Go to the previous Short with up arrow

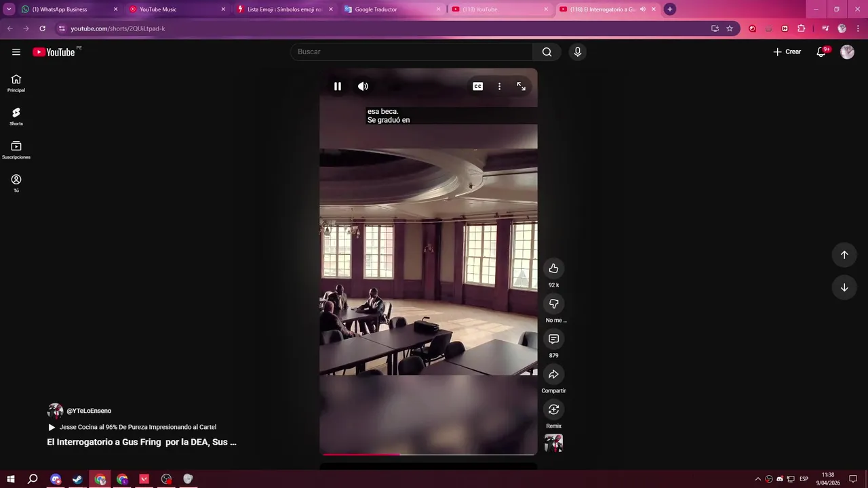[844, 255]
